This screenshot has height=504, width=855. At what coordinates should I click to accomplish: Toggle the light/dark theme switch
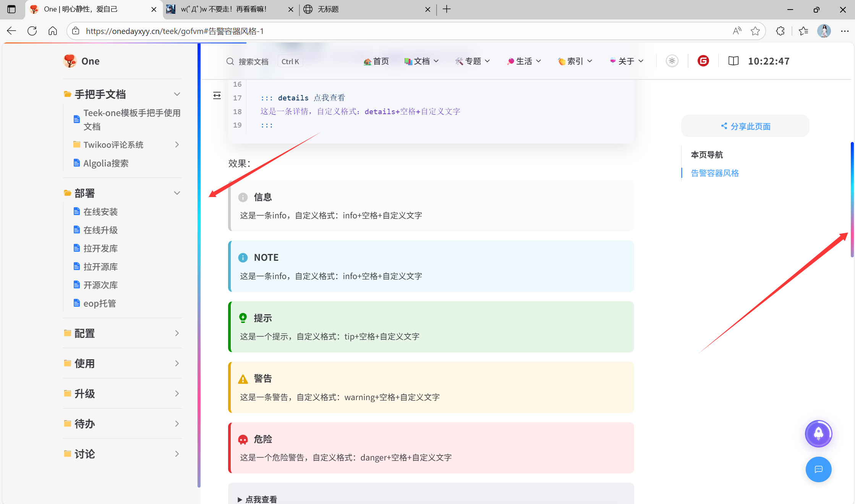(672, 61)
